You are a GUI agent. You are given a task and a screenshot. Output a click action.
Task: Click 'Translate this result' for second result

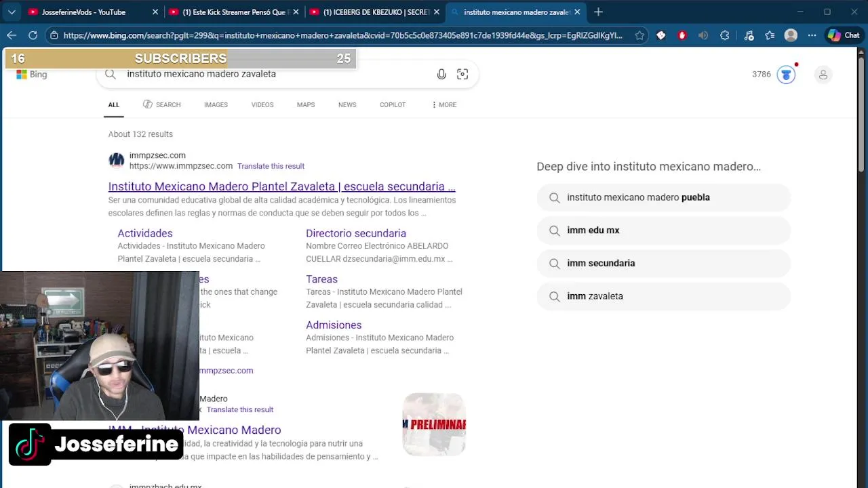[240, 410]
